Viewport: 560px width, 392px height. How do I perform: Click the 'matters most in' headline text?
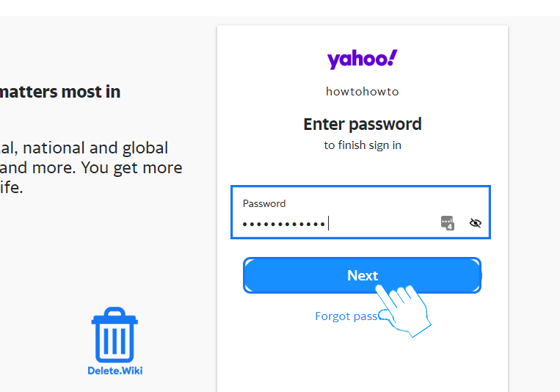(x=60, y=92)
